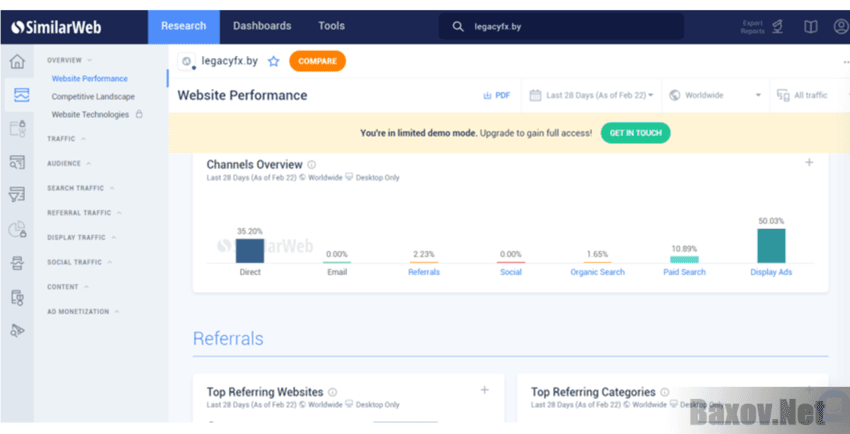Viewport: 850px width, 434px height.
Task: Open Competitive Landscape in sidebar
Action: [93, 97]
